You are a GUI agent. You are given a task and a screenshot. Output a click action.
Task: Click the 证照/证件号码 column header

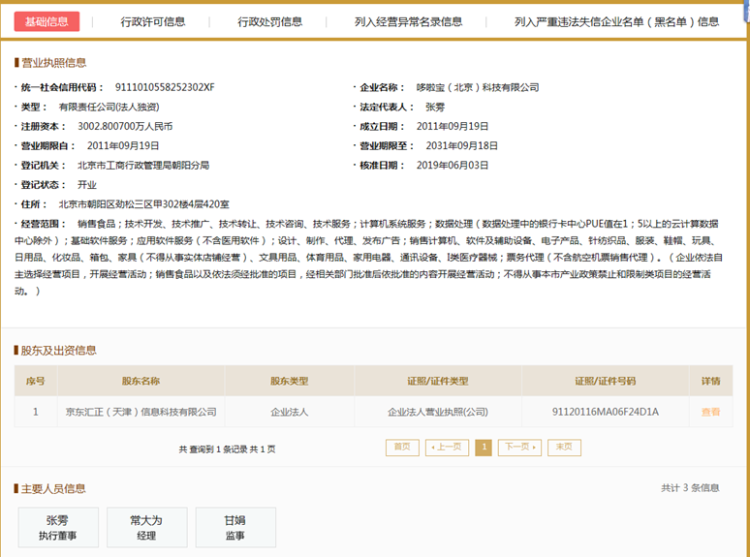click(605, 381)
